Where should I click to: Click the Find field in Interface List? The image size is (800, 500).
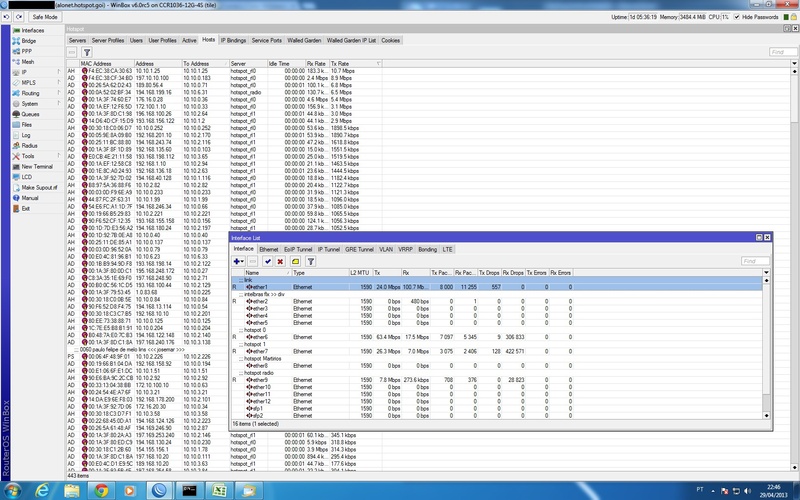coord(755,261)
